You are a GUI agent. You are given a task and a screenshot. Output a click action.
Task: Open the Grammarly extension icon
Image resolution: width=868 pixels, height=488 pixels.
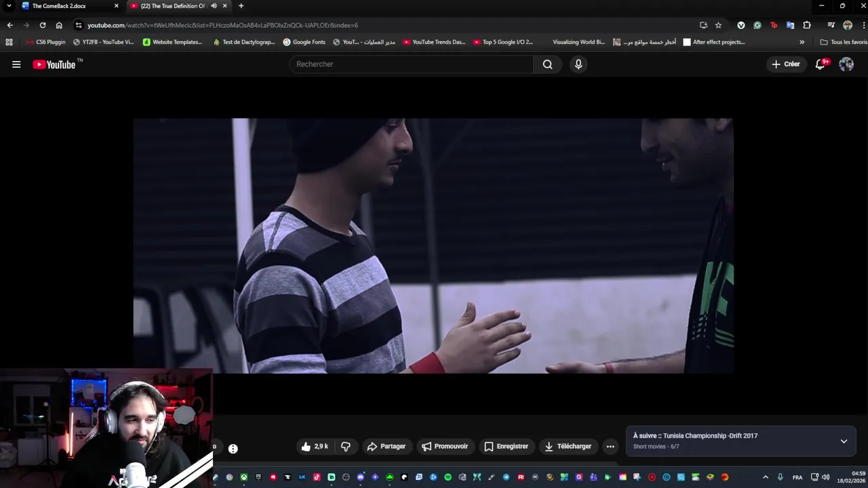(757, 25)
